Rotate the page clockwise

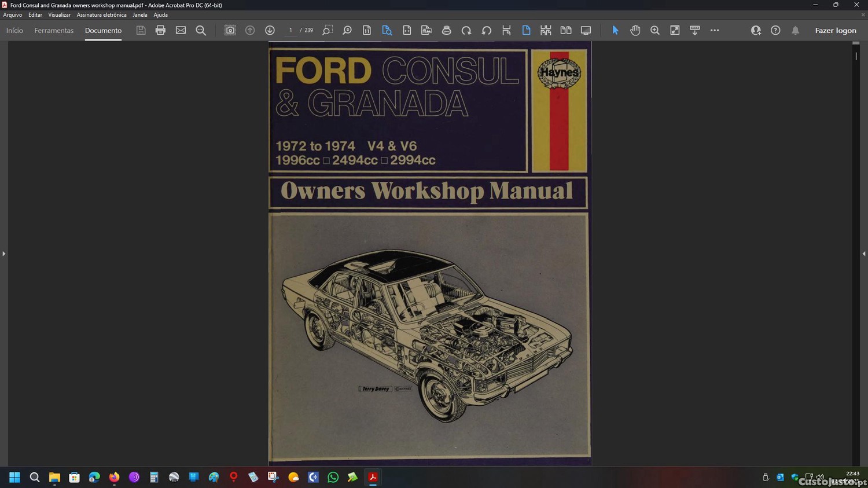[466, 30]
